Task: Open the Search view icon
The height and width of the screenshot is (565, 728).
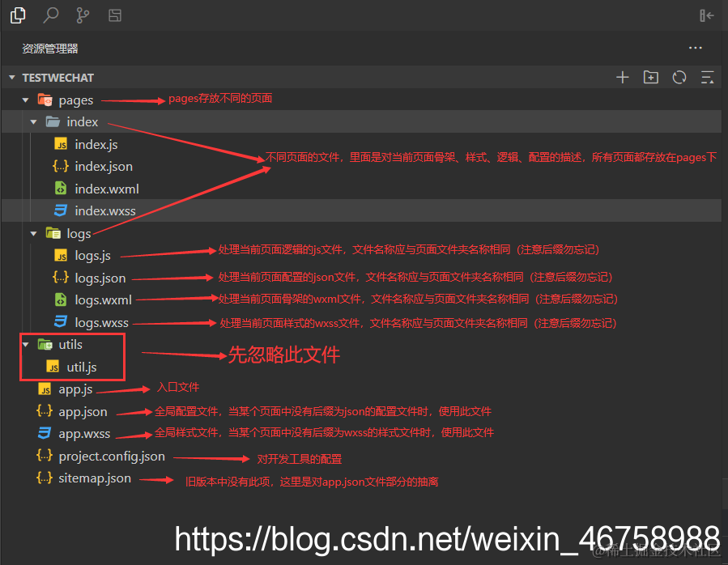Action: click(51, 15)
